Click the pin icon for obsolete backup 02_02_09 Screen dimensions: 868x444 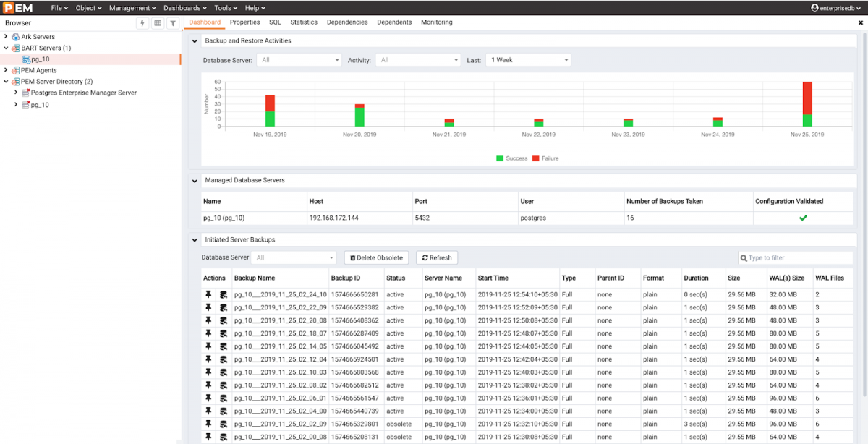[208, 424]
